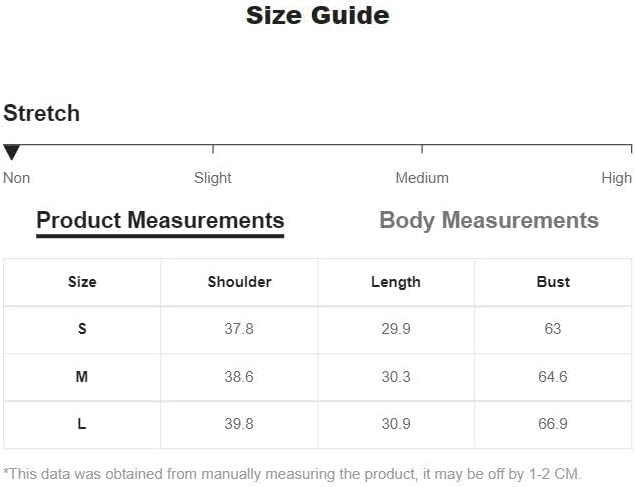Viewport: 635px width, 487px height.
Task: Click the manual measurement disclaimer note
Action: 292,474
